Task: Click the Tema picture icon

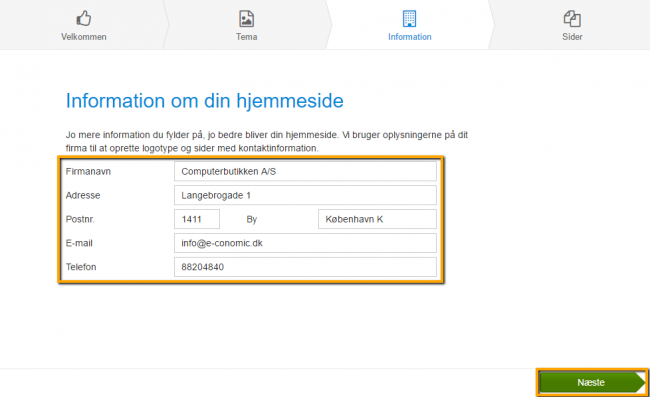Action: (247, 19)
